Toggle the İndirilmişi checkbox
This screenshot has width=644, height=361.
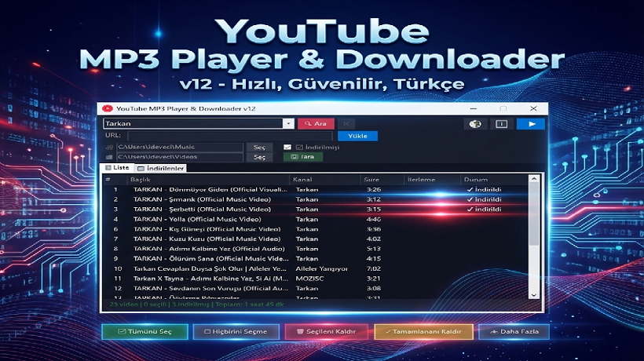[299, 147]
